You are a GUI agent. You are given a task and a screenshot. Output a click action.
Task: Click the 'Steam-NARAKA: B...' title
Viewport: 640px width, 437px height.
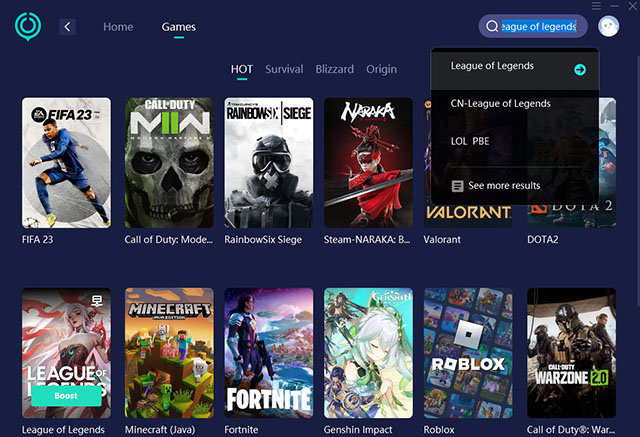pos(367,240)
